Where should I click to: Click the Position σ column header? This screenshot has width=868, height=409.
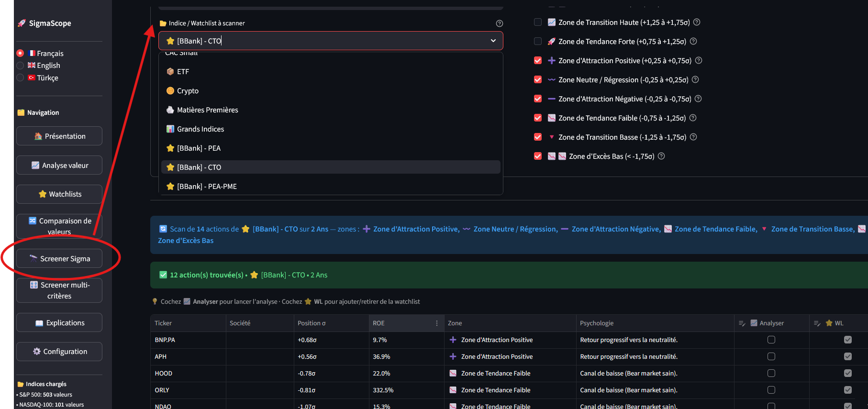point(312,323)
